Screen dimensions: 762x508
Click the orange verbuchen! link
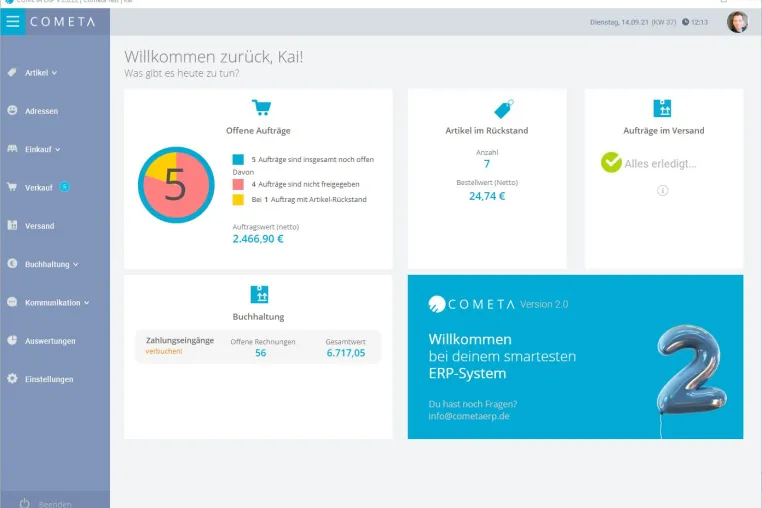[x=164, y=351]
